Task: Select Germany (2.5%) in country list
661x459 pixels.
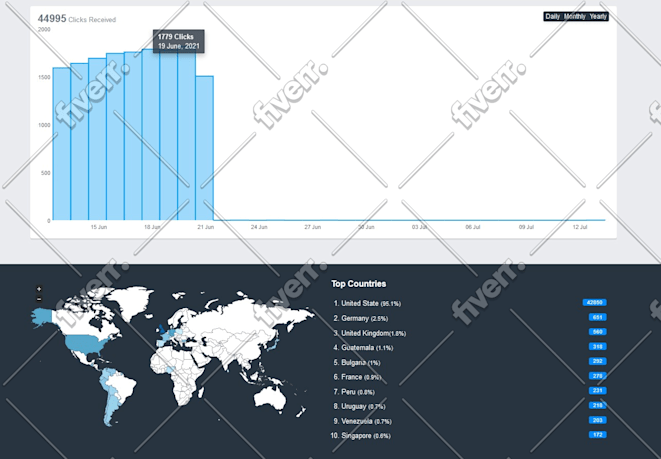Action: click(x=361, y=318)
